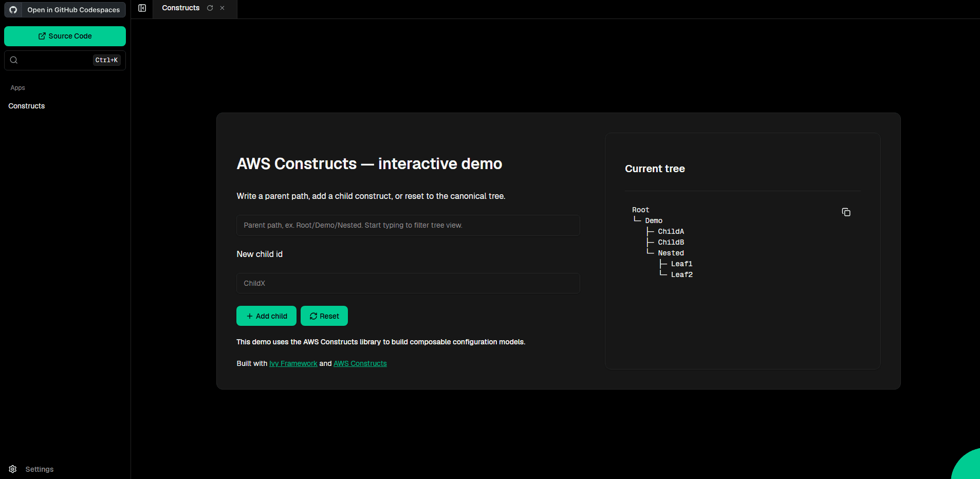The height and width of the screenshot is (479, 980).
Task: Select Constructs under Apps in the sidebar
Action: tap(27, 106)
